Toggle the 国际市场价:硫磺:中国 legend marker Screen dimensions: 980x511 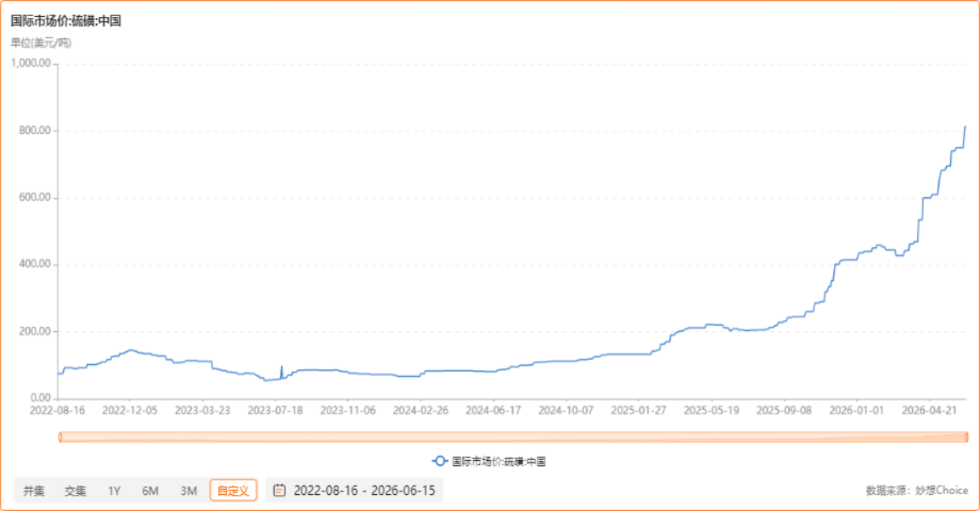(x=440, y=461)
